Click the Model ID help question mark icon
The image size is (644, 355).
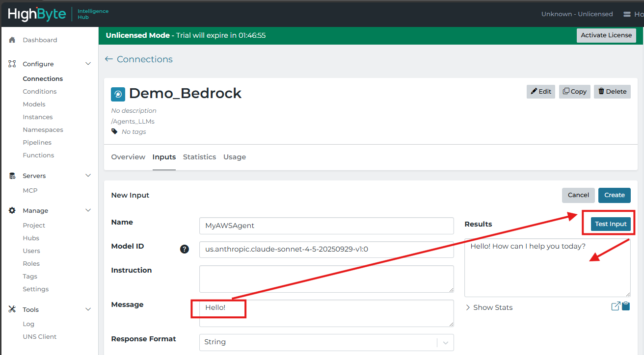click(x=185, y=249)
